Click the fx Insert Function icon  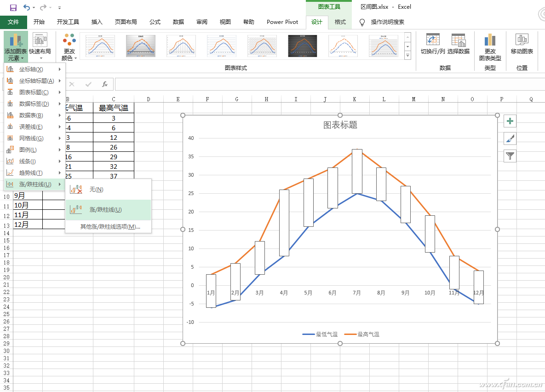pyautogui.click(x=104, y=84)
